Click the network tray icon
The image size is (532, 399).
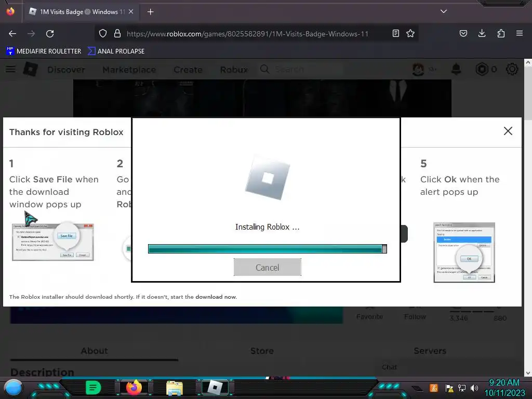click(x=462, y=388)
